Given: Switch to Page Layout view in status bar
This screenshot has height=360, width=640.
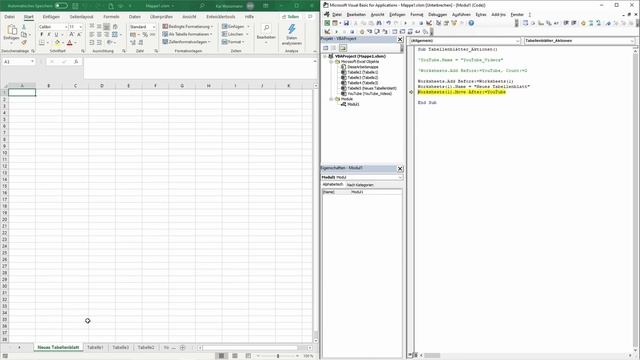Looking at the screenshot, I should tap(235, 356).
